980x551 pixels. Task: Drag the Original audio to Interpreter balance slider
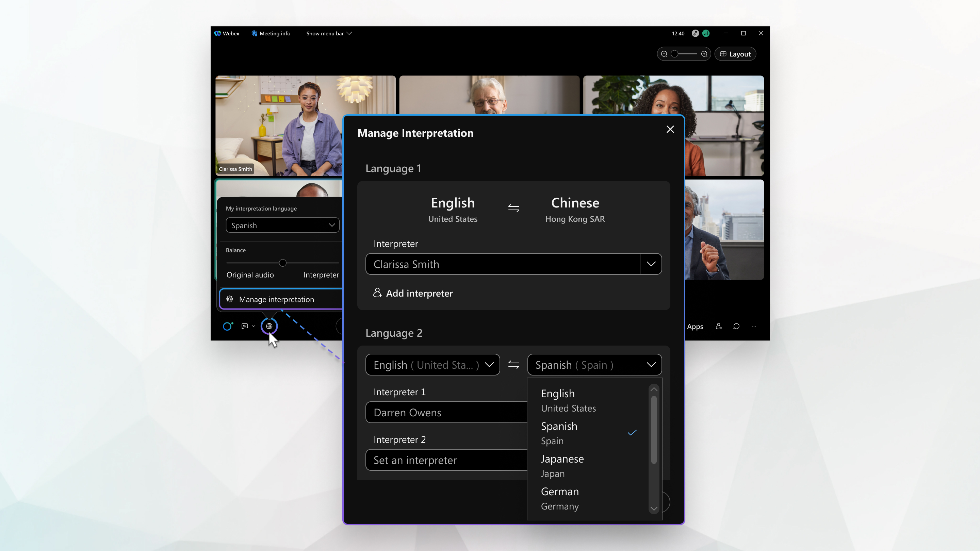pyautogui.click(x=282, y=262)
